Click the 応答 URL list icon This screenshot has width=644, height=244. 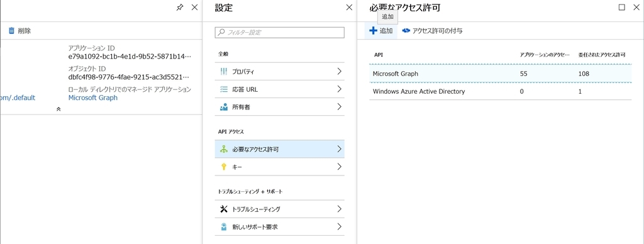click(x=224, y=89)
